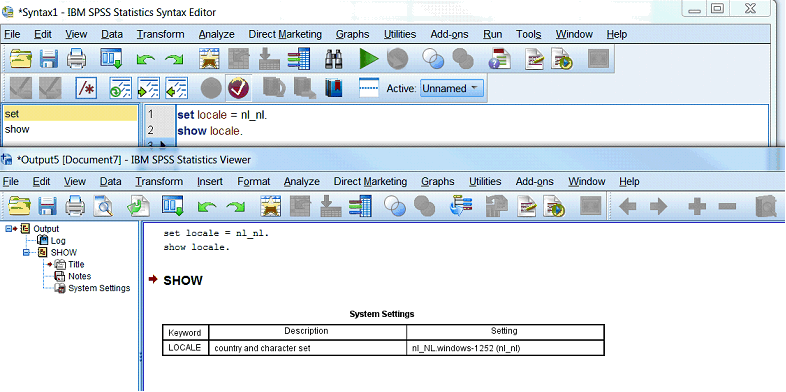Image resolution: width=786 pixels, height=392 pixels.
Task: Click Print Preview magnifier icon in Viewer
Action: [x=104, y=206]
